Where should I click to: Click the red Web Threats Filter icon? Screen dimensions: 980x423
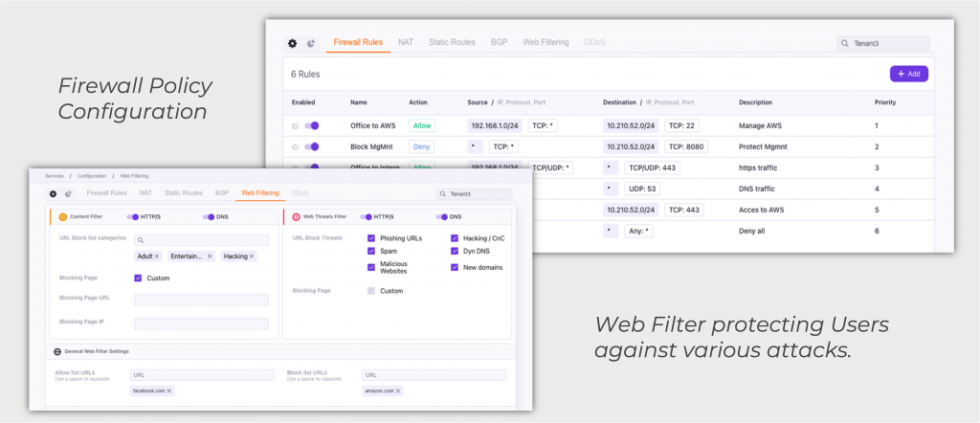(x=297, y=217)
